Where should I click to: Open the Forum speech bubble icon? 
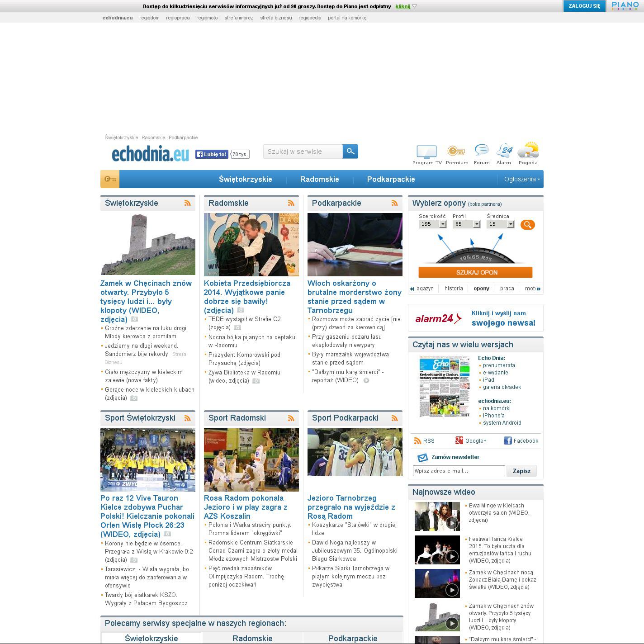(482, 151)
